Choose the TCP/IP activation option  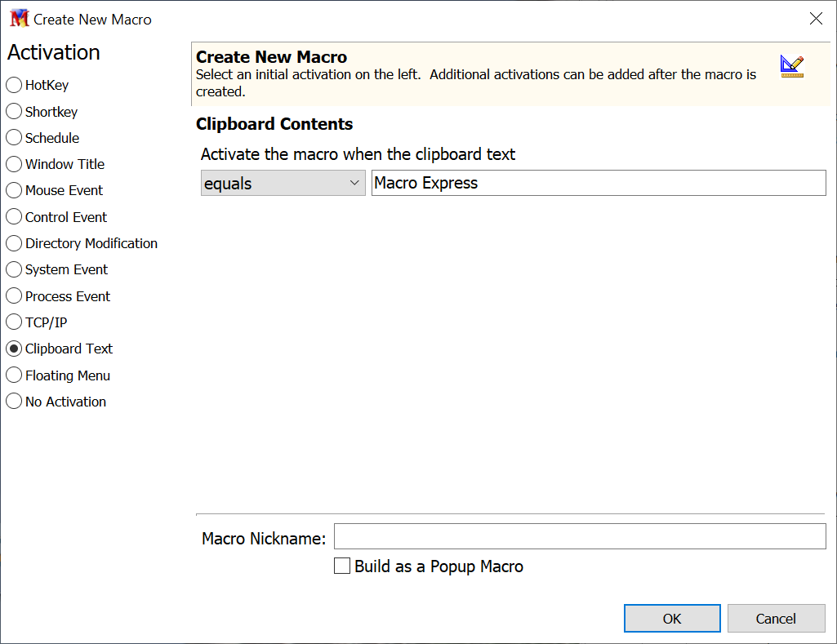[14, 322]
